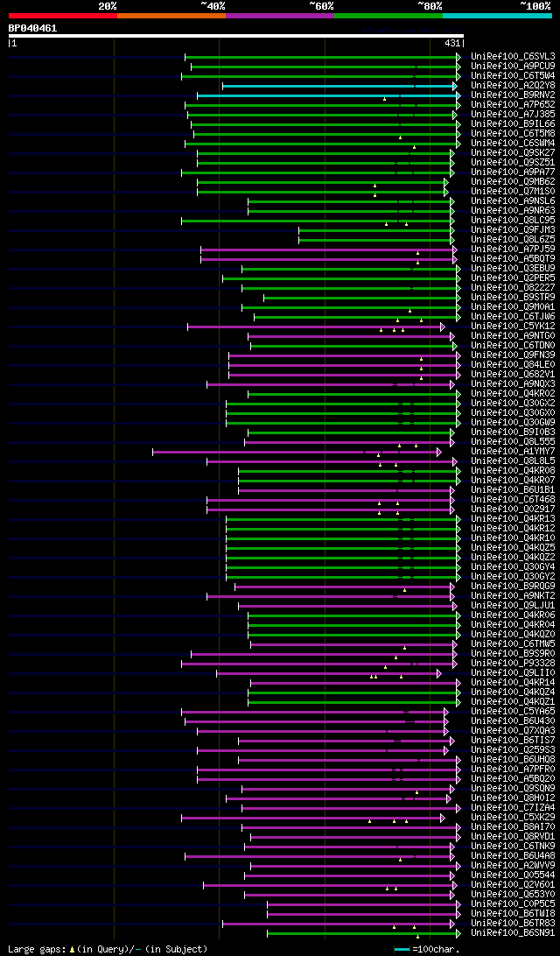The width and height of the screenshot is (560, 956).
Task: Select the UniRef100_B9RQG9 label
Action: (x=513, y=587)
